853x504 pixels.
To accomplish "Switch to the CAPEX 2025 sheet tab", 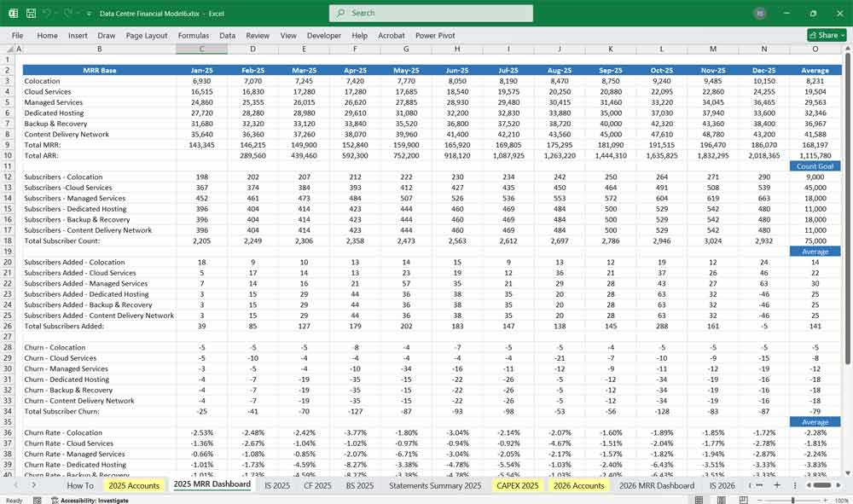I will pos(516,484).
